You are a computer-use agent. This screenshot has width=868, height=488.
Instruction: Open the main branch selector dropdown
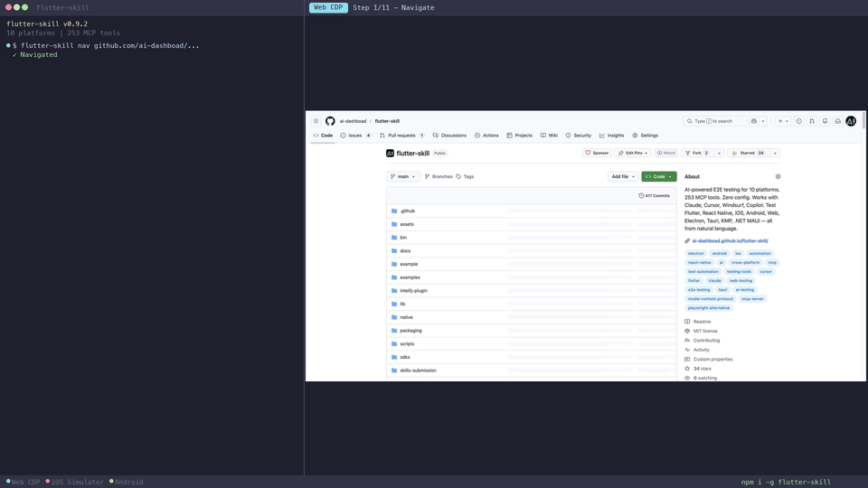coord(403,176)
